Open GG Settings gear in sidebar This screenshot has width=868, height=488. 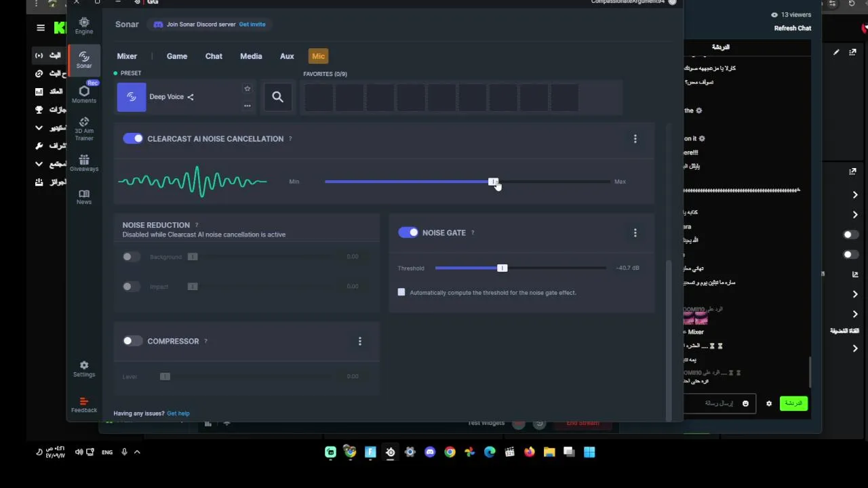pyautogui.click(x=84, y=369)
